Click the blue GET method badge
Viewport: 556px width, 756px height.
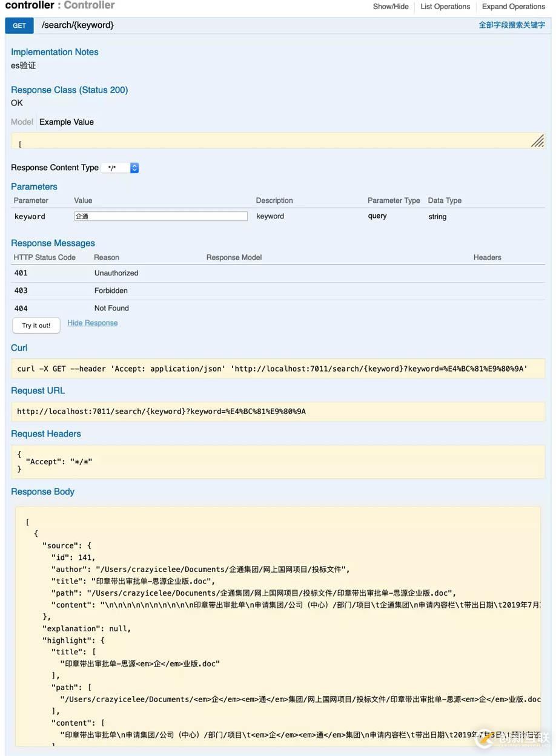click(19, 25)
